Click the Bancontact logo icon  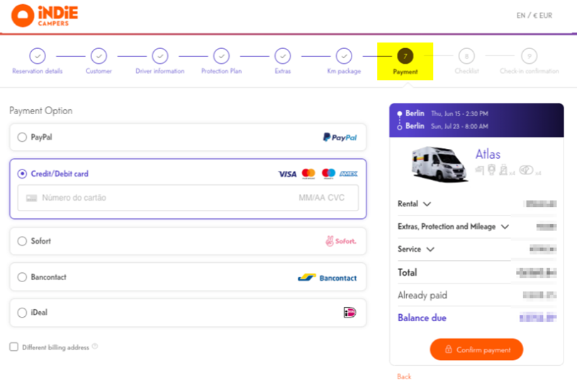coord(327,278)
